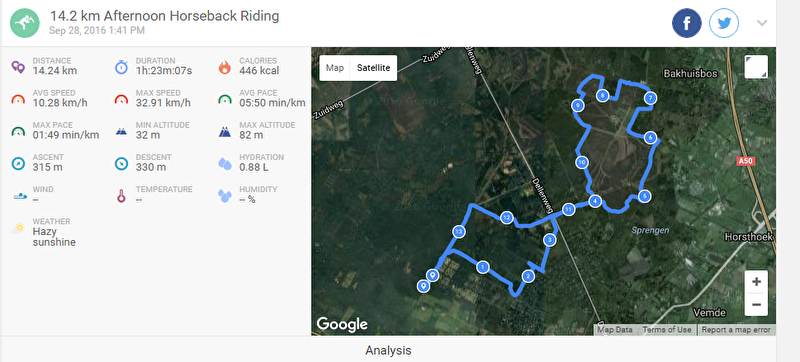Open fullscreen map view icon
This screenshot has height=362, width=800.
[x=756, y=67]
